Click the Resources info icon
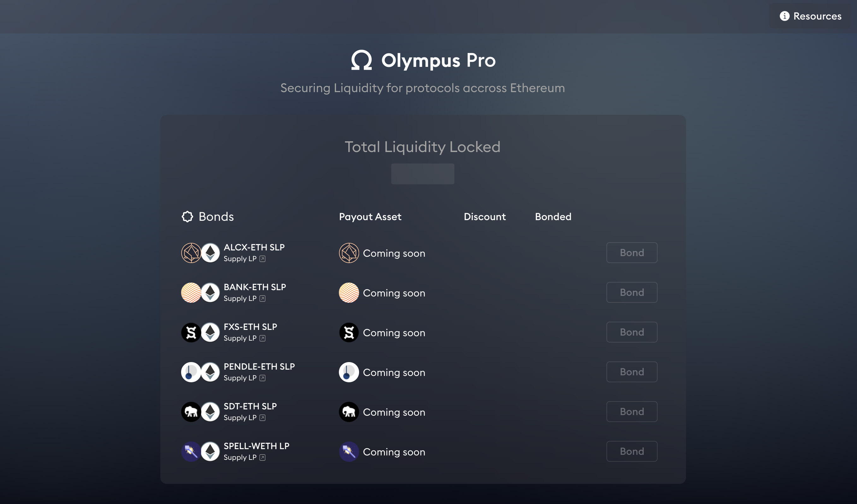857x504 pixels. click(784, 16)
